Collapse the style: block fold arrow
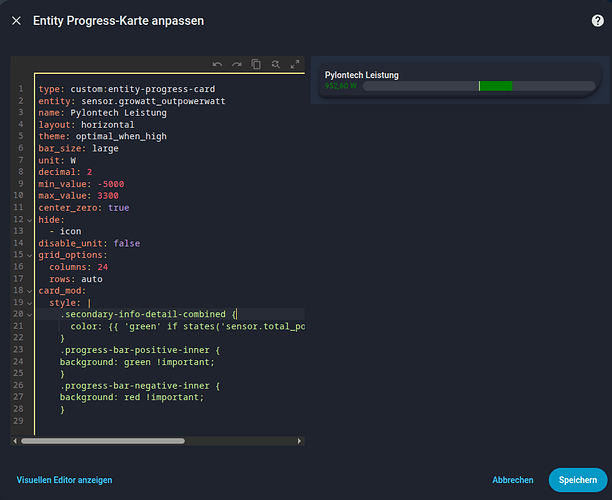612x500 pixels. pos(30,302)
